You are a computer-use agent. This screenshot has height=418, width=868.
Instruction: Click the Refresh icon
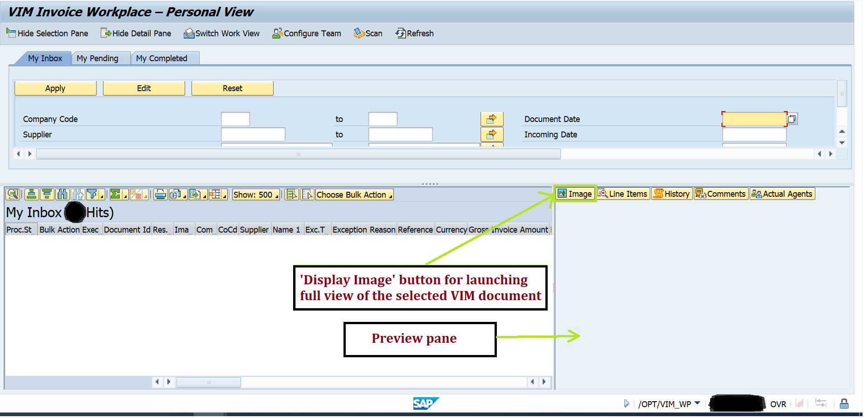tap(414, 33)
